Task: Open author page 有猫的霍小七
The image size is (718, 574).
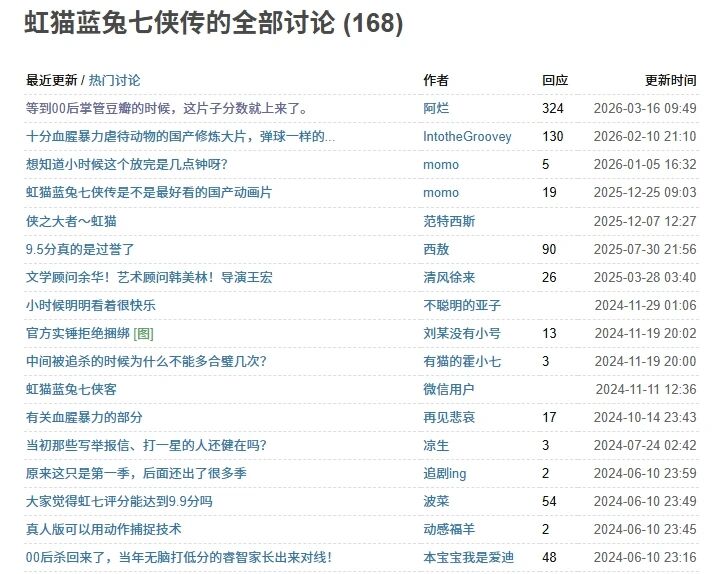Action: [462, 361]
